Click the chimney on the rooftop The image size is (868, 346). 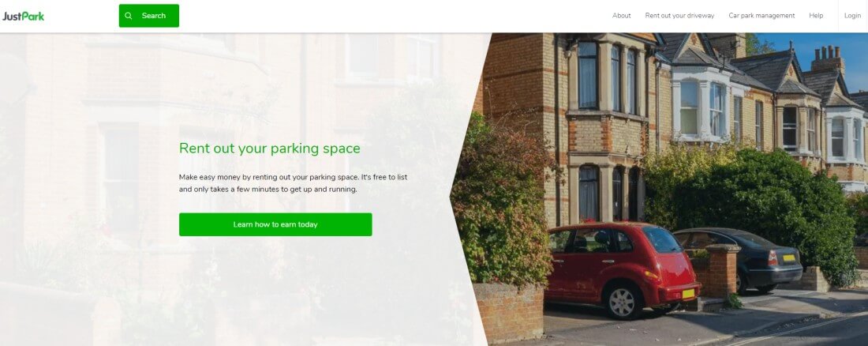[828, 58]
